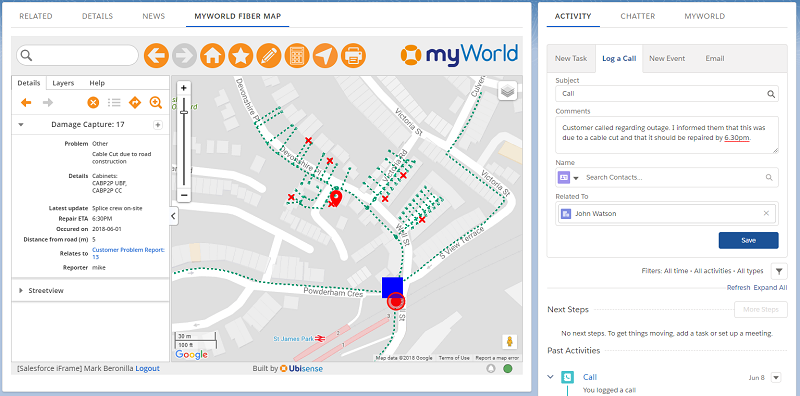Open the map layers stack icon

508,91
